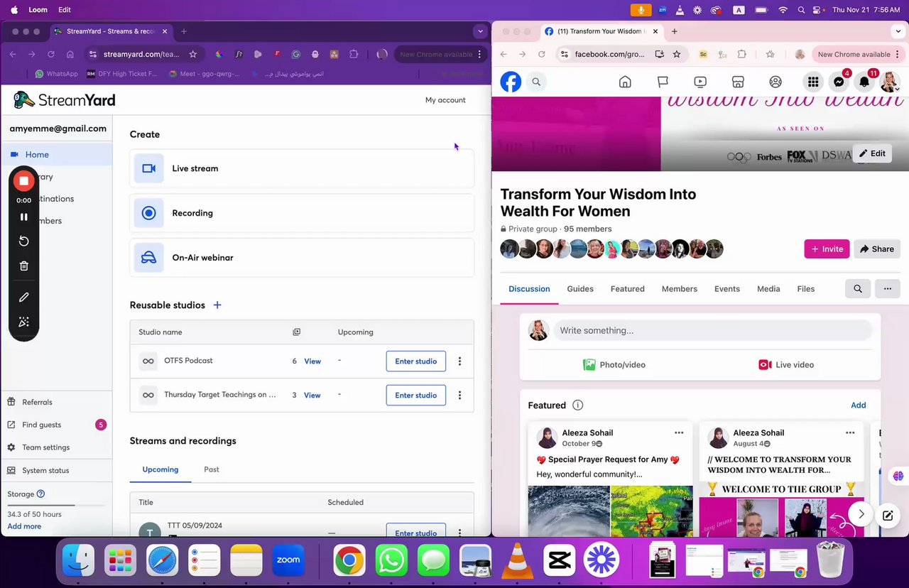Viewport: 909px width, 588px height.
Task: Open Facebook notifications bell
Action: point(864,82)
